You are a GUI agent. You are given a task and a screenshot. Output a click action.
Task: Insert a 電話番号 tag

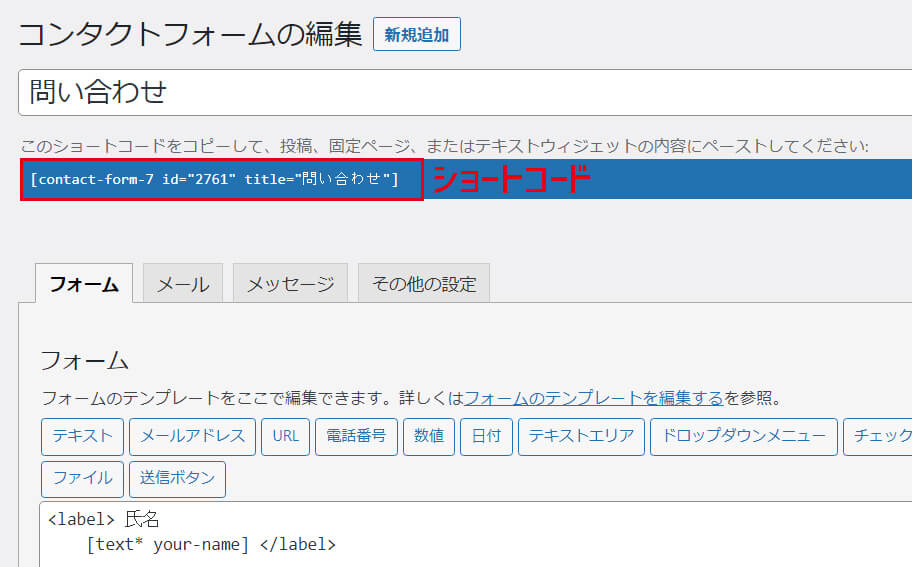[x=357, y=436]
